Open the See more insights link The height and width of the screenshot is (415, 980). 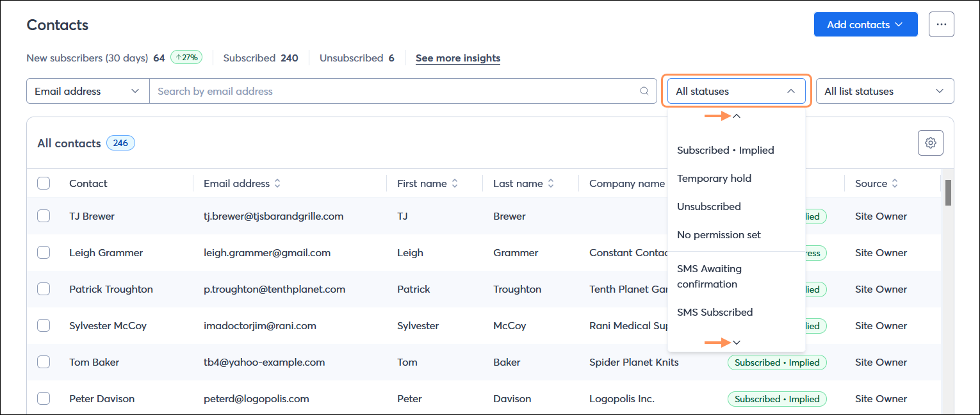pyautogui.click(x=458, y=58)
